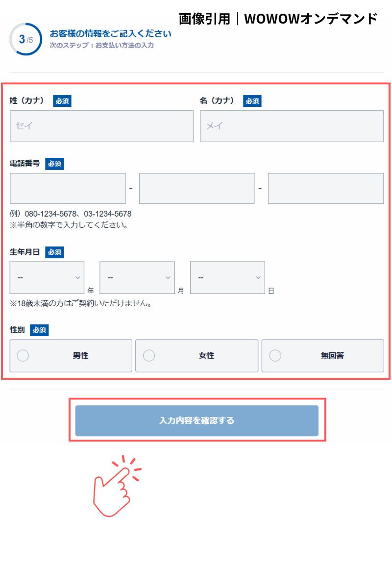
Task: Select the 女性 radio option
Action: [196, 356]
